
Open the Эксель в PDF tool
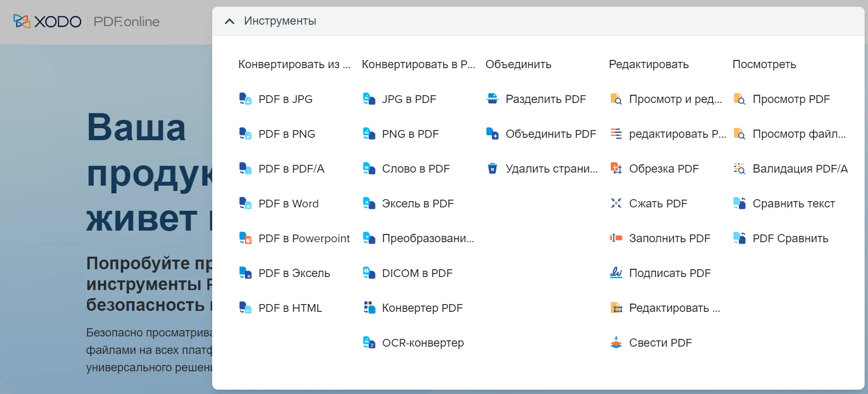tap(418, 204)
